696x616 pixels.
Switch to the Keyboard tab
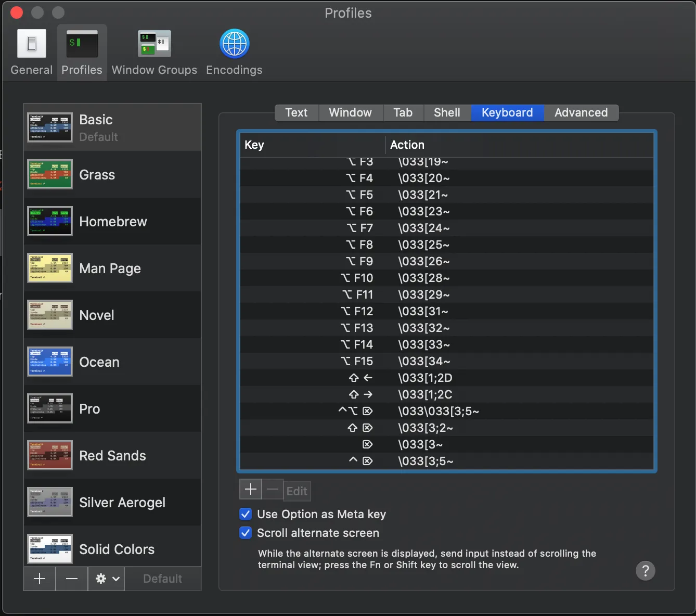pyautogui.click(x=508, y=113)
